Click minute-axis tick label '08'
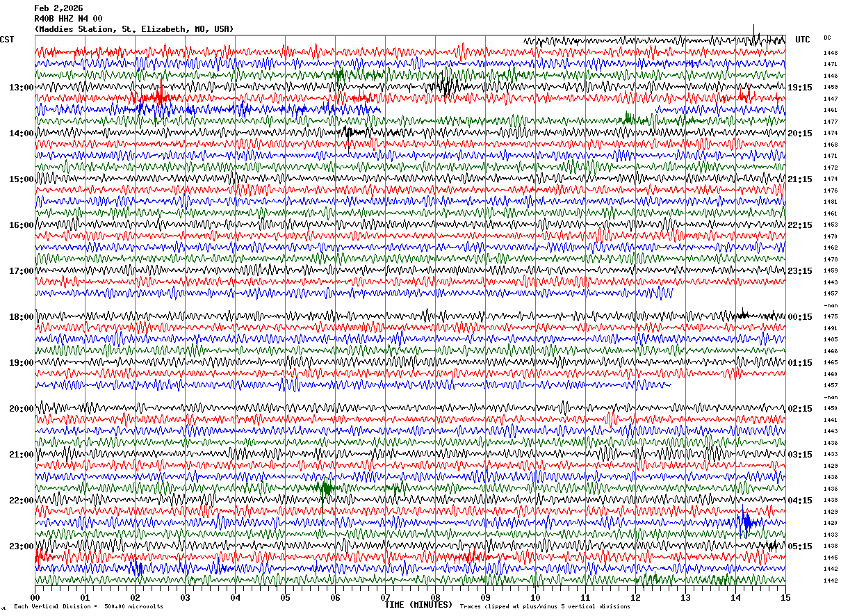This screenshot has width=841, height=616. [435, 597]
